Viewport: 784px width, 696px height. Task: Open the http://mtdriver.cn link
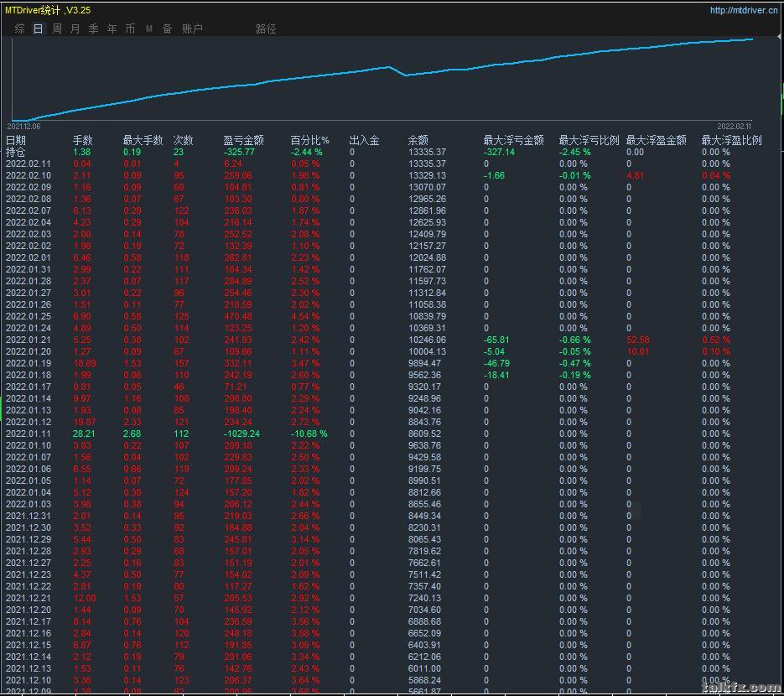point(744,10)
